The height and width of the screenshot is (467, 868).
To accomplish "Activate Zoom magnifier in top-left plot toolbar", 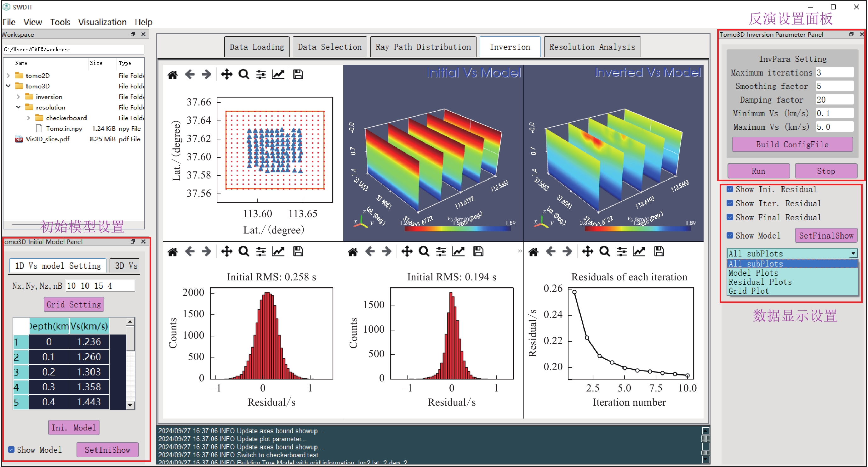I will tap(244, 74).
